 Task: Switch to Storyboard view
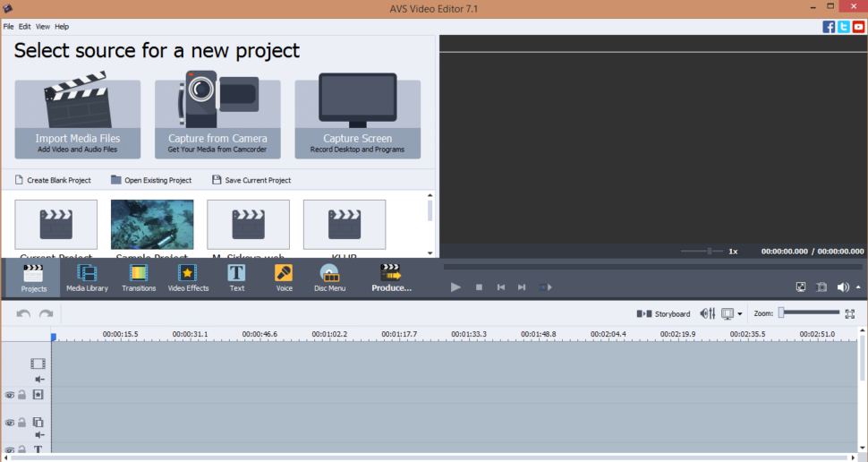[664, 313]
